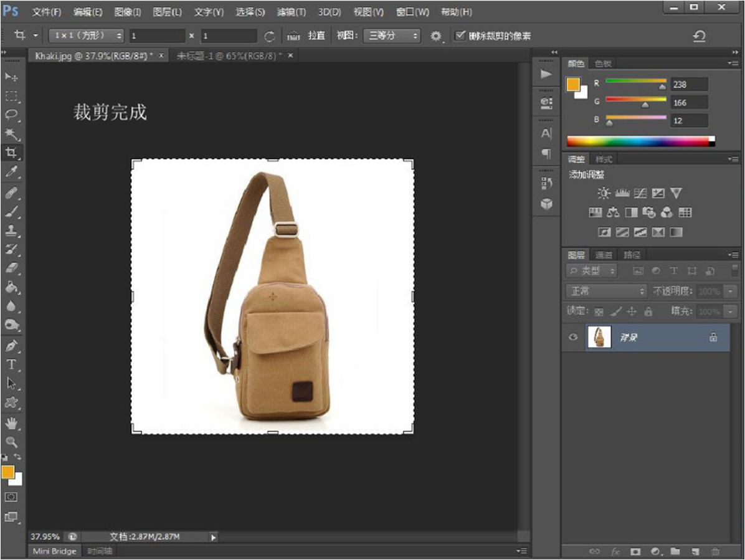Open the Mini Bridge panel
Image resolution: width=745 pixels, height=560 pixels.
pos(54,551)
